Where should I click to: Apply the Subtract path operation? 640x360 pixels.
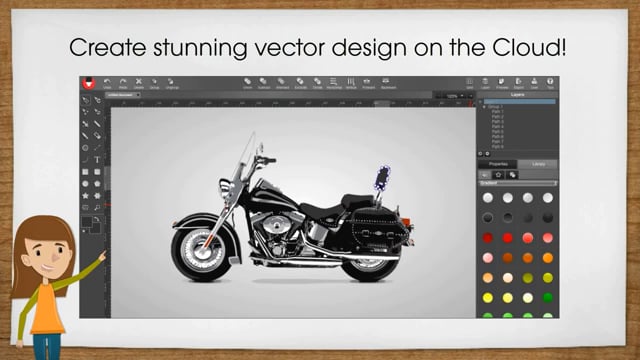tap(264, 83)
